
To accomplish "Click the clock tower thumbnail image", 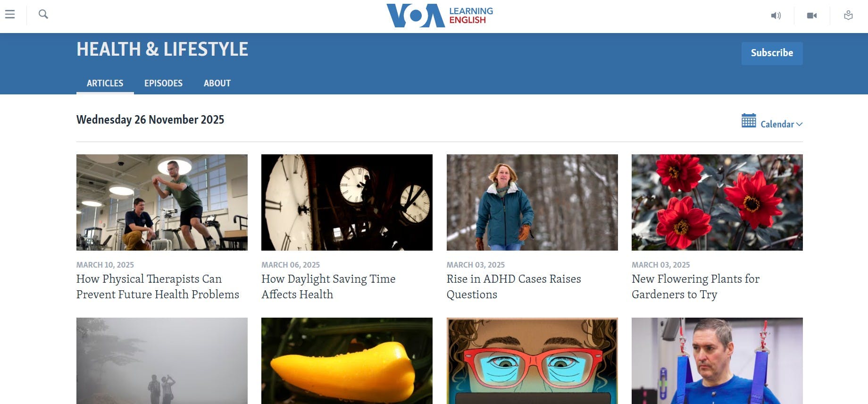I will coord(347,202).
